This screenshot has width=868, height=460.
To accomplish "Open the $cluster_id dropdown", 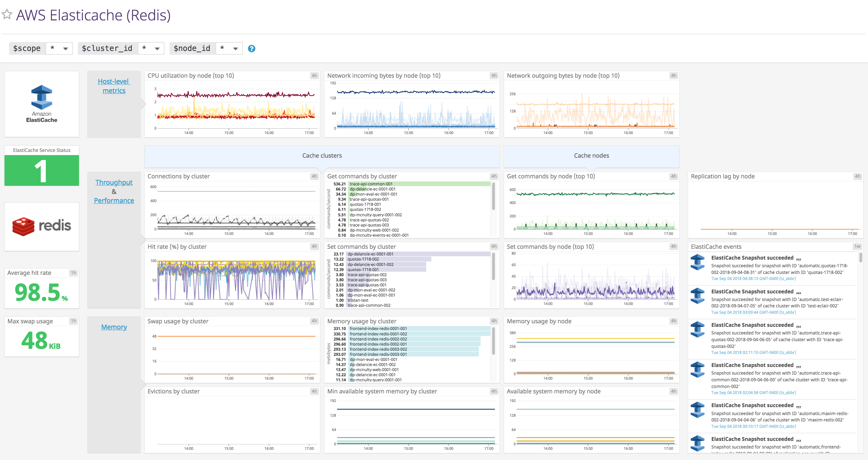I will pyautogui.click(x=151, y=48).
